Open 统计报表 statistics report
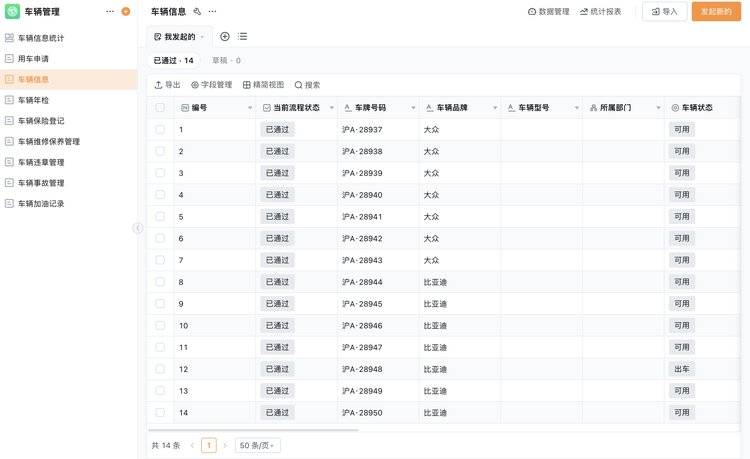750x459 pixels. [600, 12]
